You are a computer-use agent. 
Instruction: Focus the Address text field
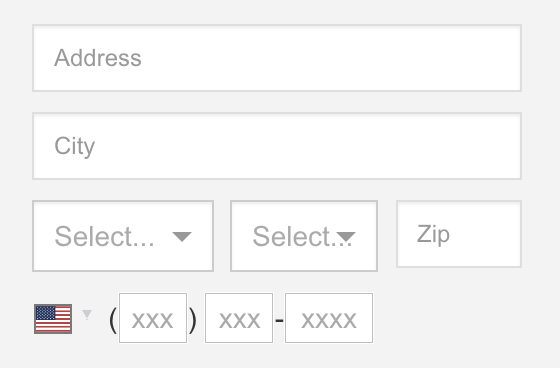[277, 58]
